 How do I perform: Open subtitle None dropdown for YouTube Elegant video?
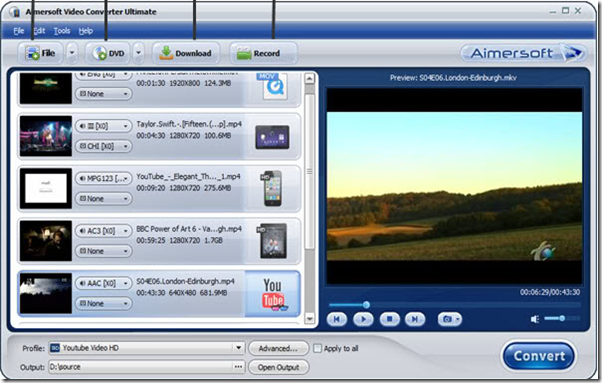[x=103, y=199]
